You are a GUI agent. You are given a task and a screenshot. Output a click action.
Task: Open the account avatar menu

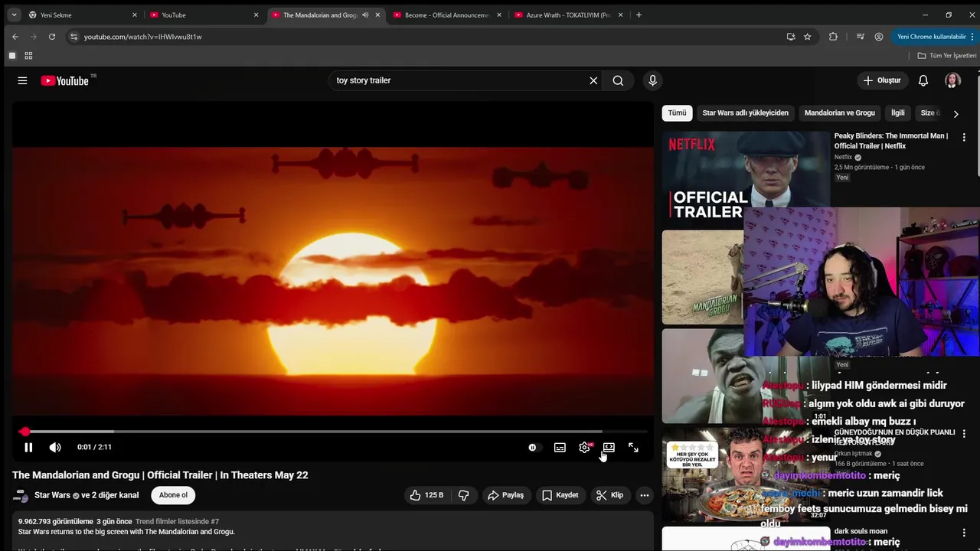pos(952,80)
